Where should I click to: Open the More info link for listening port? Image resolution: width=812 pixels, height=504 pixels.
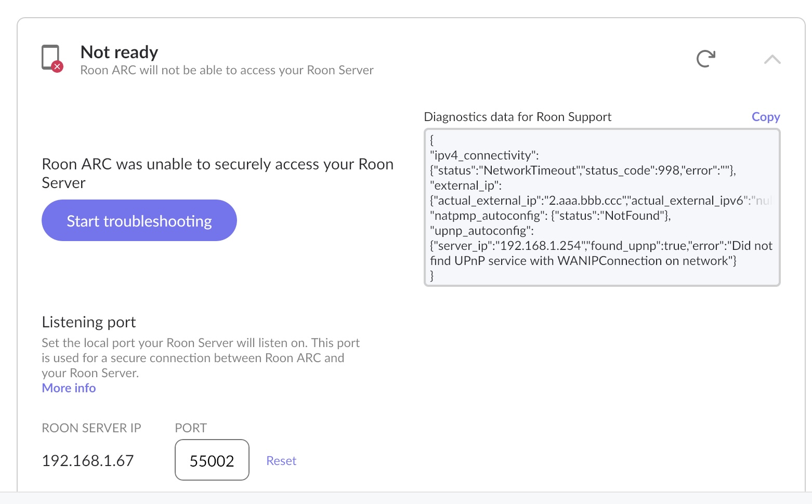pyautogui.click(x=69, y=388)
